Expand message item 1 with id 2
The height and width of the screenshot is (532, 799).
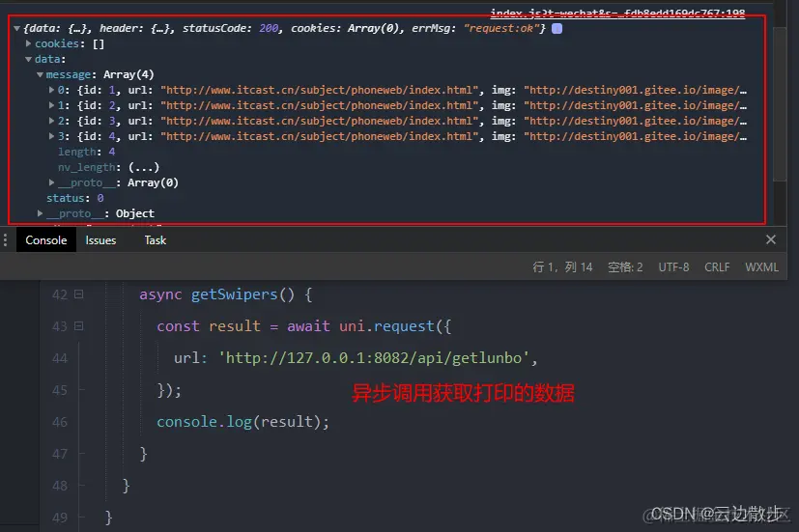[x=51, y=105]
